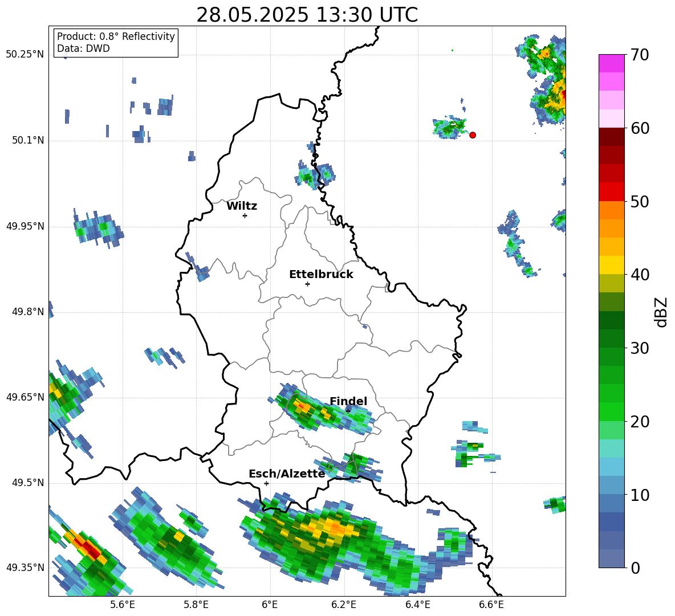Click the Ettelbruck cross marker
The image size is (675, 616).
(307, 284)
